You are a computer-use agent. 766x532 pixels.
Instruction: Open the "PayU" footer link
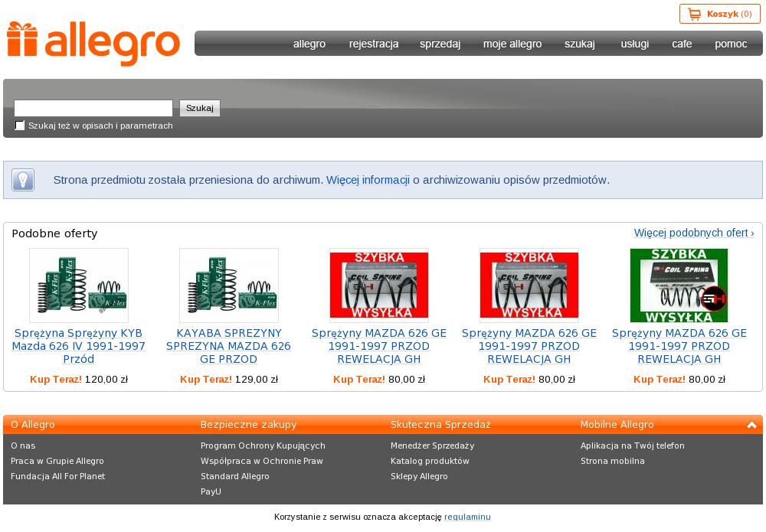pyautogui.click(x=211, y=491)
